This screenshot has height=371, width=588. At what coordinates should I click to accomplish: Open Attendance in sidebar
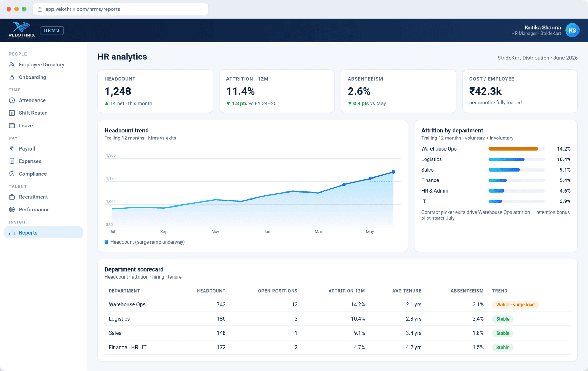[x=43, y=100]
